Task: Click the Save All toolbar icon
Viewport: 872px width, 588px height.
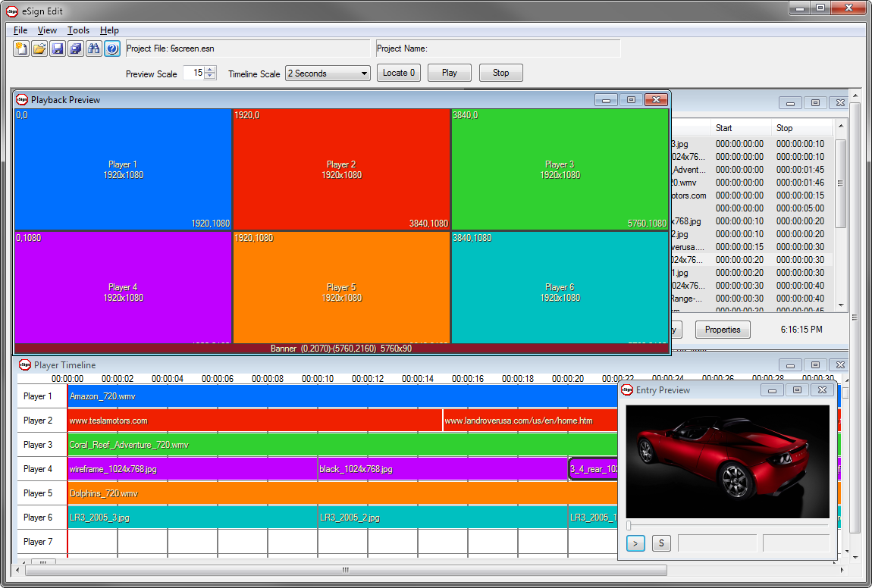Action: [76, 49]
